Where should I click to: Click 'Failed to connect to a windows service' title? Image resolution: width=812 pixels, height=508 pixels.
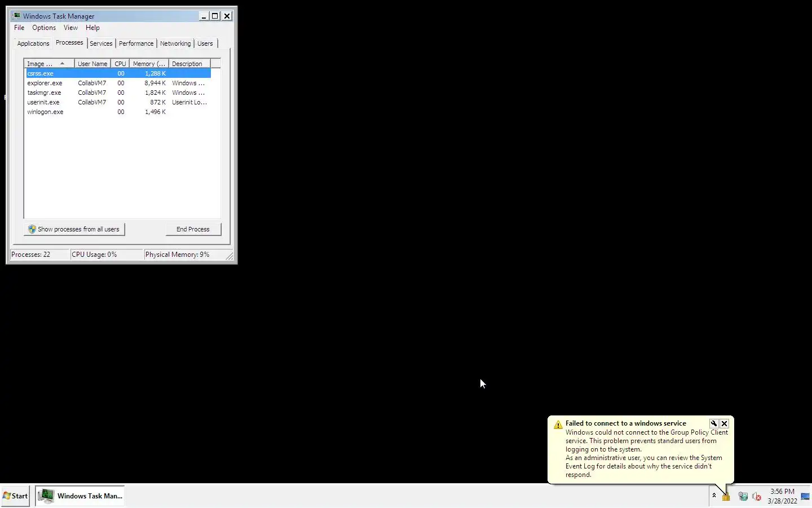click(x=626, y=423)
